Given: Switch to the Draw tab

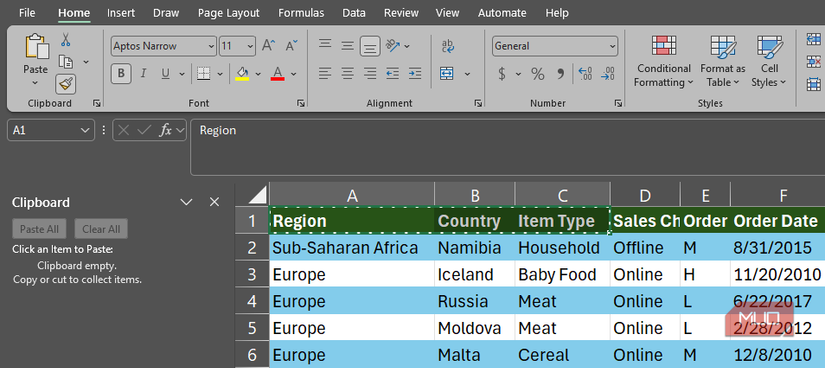Looking at the screenshot, I should point(166,13).
